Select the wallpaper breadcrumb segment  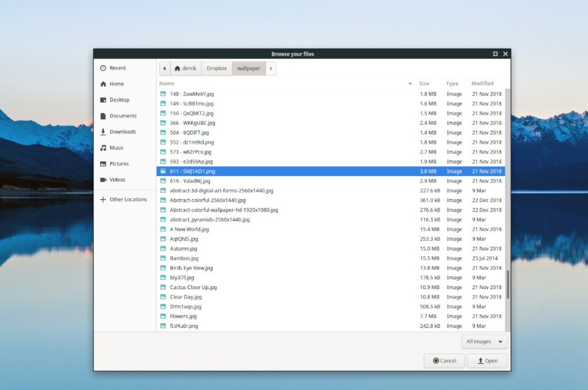click(x=248, y=68)
